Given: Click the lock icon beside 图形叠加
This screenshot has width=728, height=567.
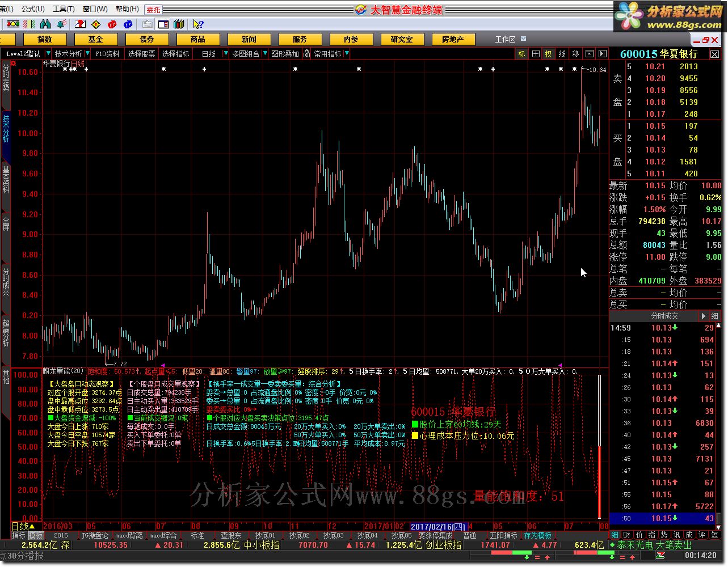Looking at the screenshot, I should 306,54.
